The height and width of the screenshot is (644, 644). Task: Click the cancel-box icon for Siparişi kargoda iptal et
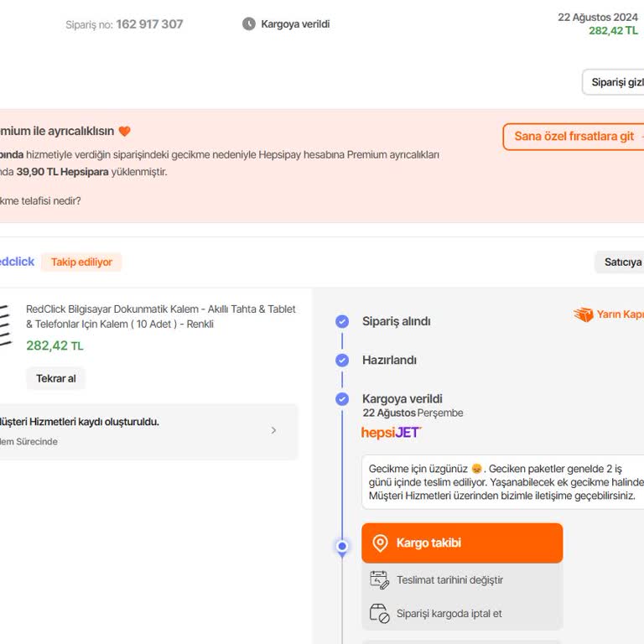pyautogui.click(x=379, y=614)
